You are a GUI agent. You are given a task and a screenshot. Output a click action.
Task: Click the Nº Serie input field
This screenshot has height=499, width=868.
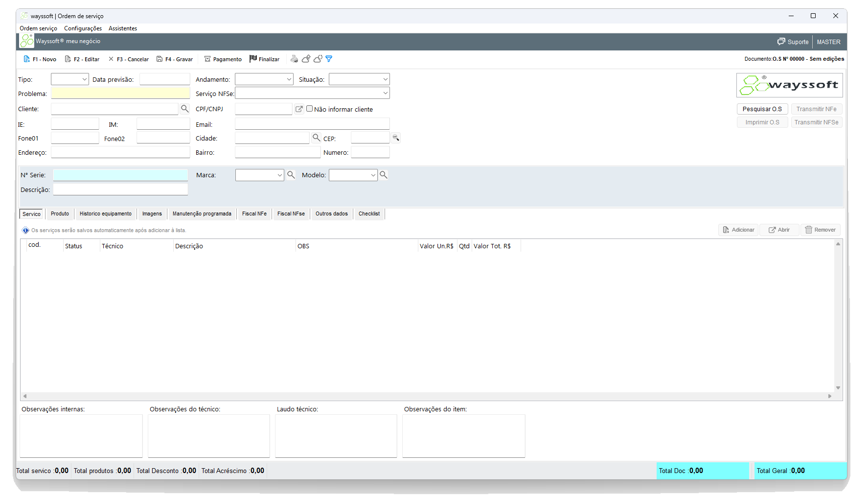[x=120, y=175]
